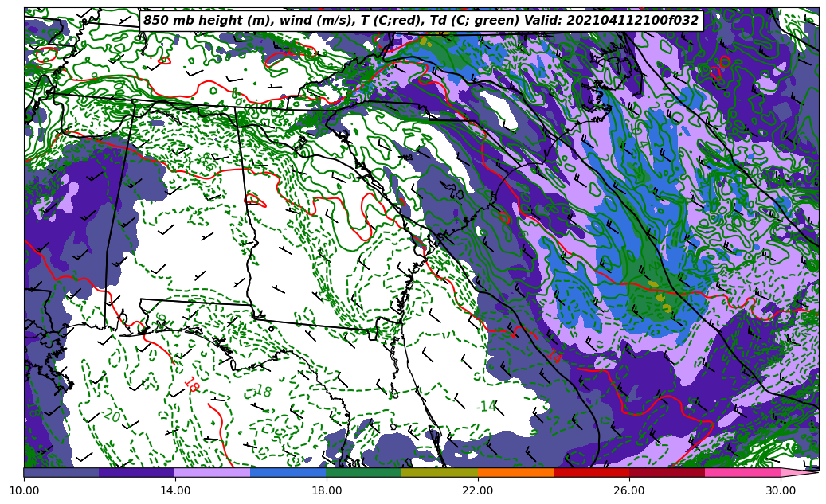The height and width of the screenshot is (504, 826).
Task: Click the dark purple 12–14 colorbar segment
Action: click(x=137, y=472)
